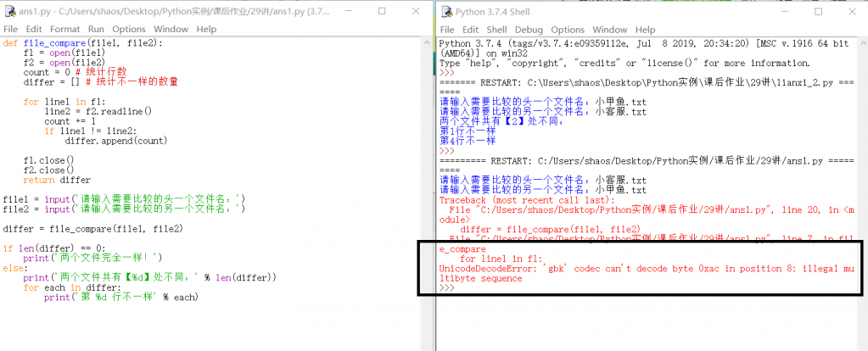
Task: Expand the Options menu in ans1.py editor
Action: pos(129,29)
